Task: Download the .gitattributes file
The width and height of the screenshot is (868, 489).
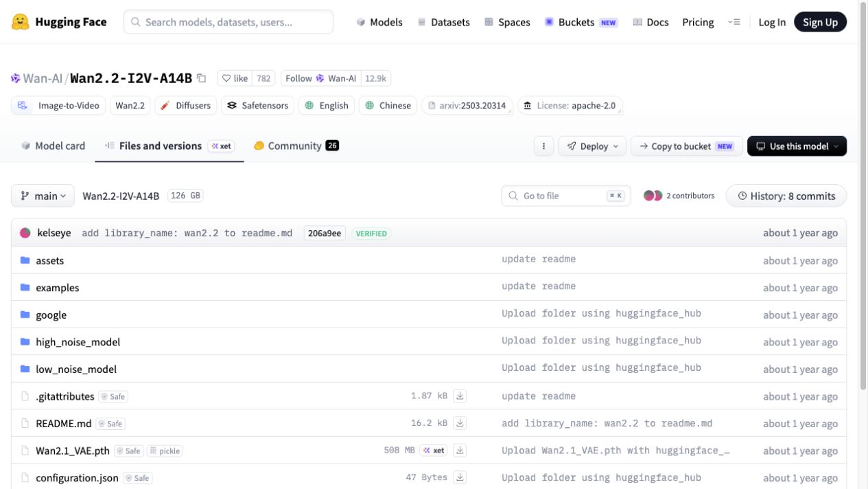Action: click(x=460, y=396)
